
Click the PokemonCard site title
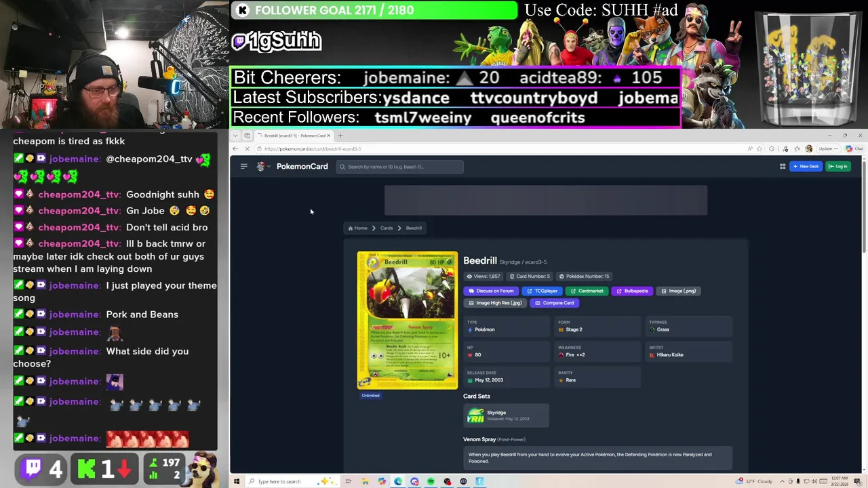pyautogui.click(x=302, y=167)
